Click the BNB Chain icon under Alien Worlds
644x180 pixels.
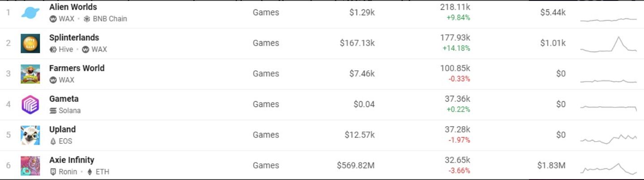coord(87,19)
